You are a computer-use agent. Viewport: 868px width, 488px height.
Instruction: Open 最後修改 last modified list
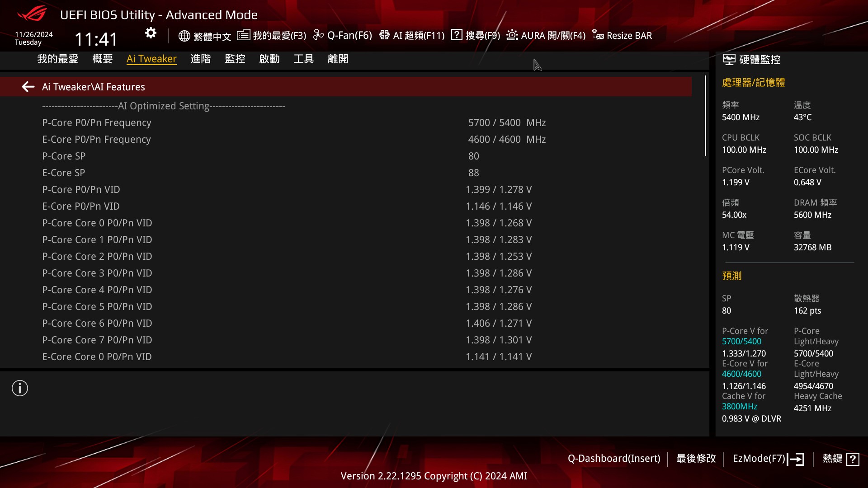[696, 459]
